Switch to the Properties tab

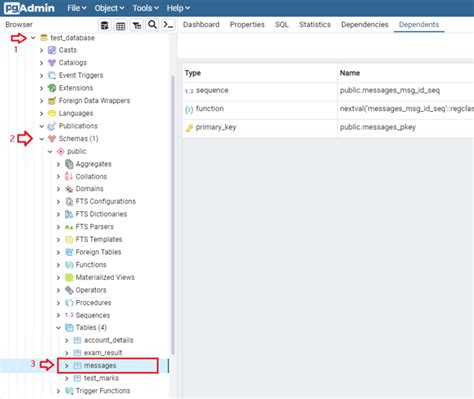(x=247, y=25)
